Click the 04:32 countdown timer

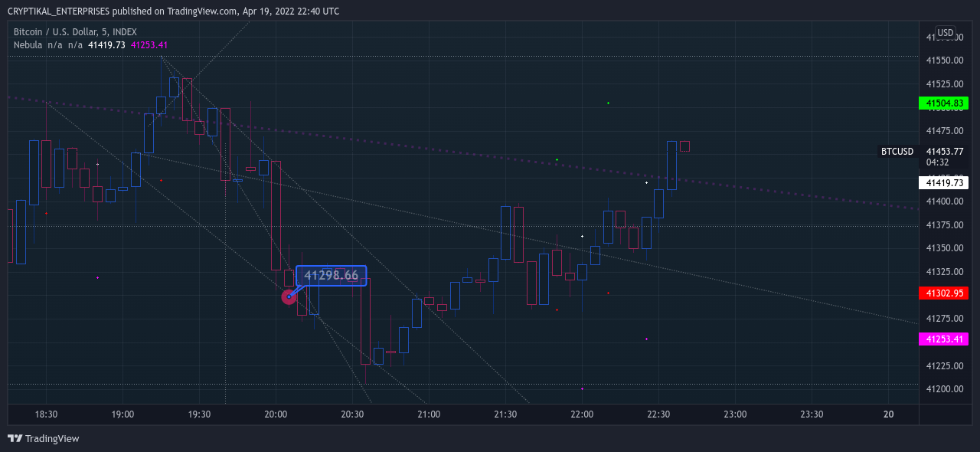[938, 162]
